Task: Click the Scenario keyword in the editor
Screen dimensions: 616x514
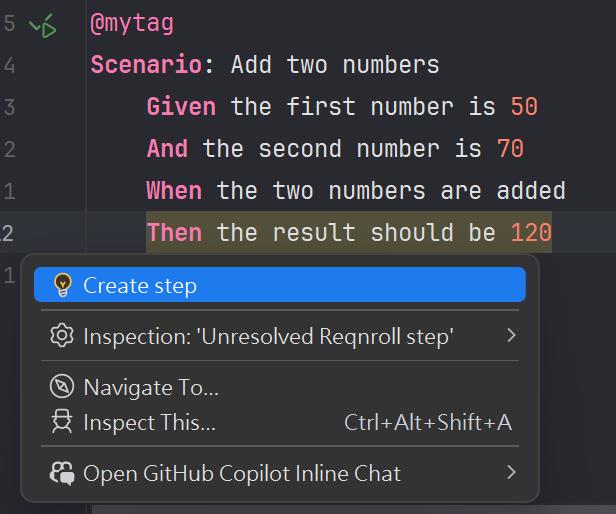Action: point(146,65)
